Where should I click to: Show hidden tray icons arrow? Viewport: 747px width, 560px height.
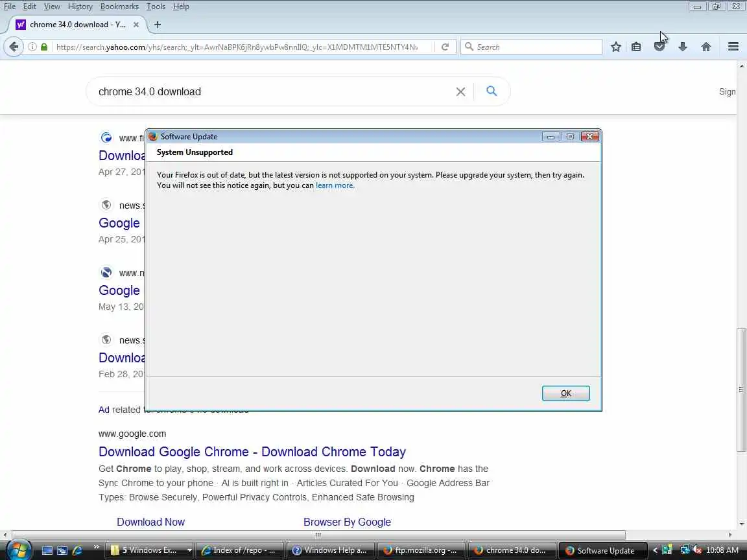coord(655,550)
